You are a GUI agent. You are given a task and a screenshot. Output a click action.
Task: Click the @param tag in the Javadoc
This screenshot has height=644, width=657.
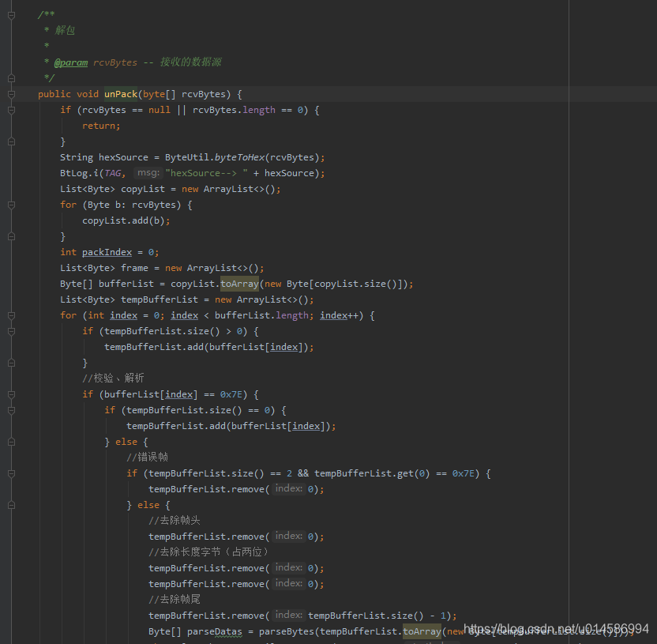[x=71, y=62]
